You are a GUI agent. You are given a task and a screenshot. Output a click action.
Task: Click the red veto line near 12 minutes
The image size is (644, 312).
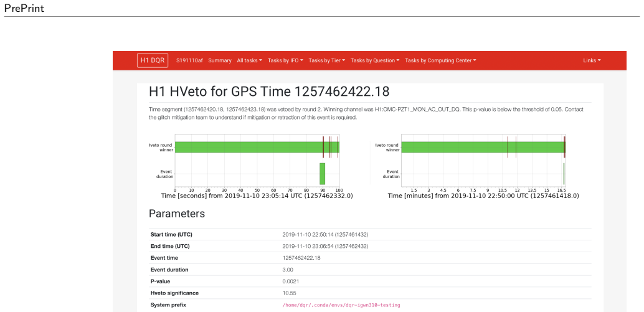(x=516, y=147)
